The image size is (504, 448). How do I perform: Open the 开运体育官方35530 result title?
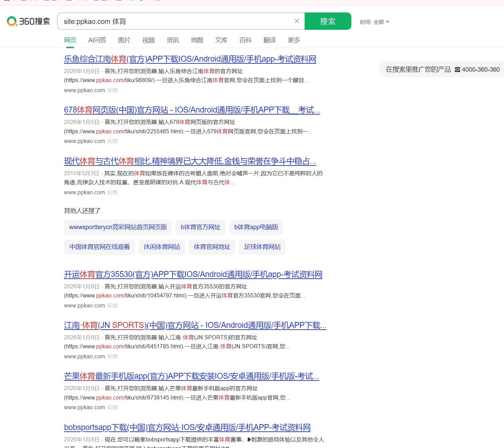pyautogui.click(x=193, y=275)
